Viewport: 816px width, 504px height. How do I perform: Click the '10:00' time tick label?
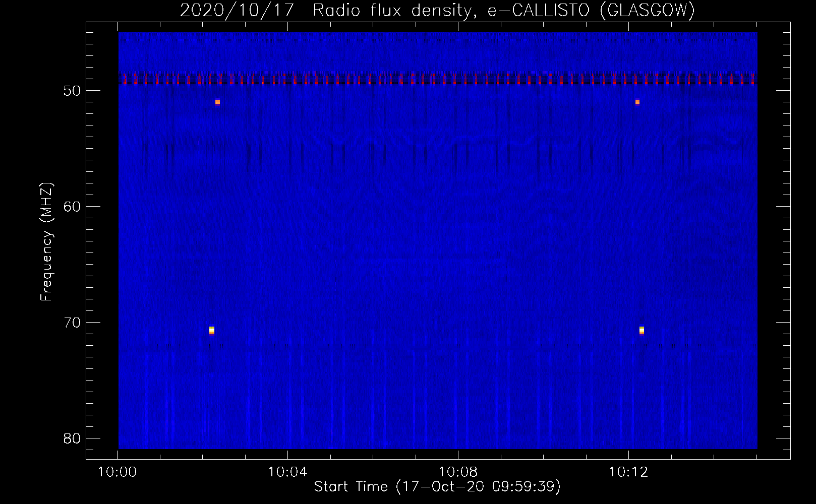tap(117, 472)
